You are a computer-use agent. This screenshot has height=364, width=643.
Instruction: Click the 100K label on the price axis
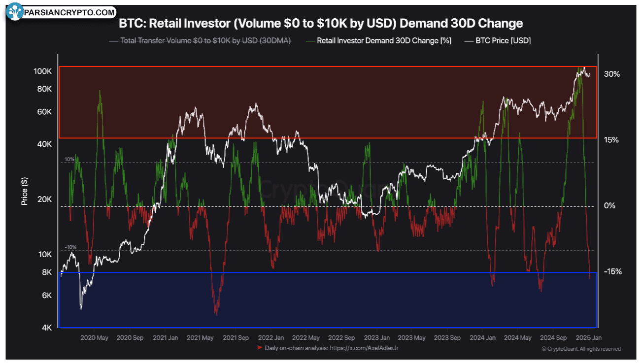[43, 71]
